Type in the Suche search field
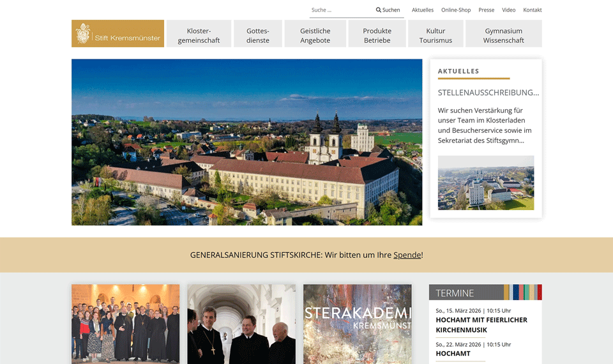The height and width of the screenshot is (364, 613). (340, 10)
